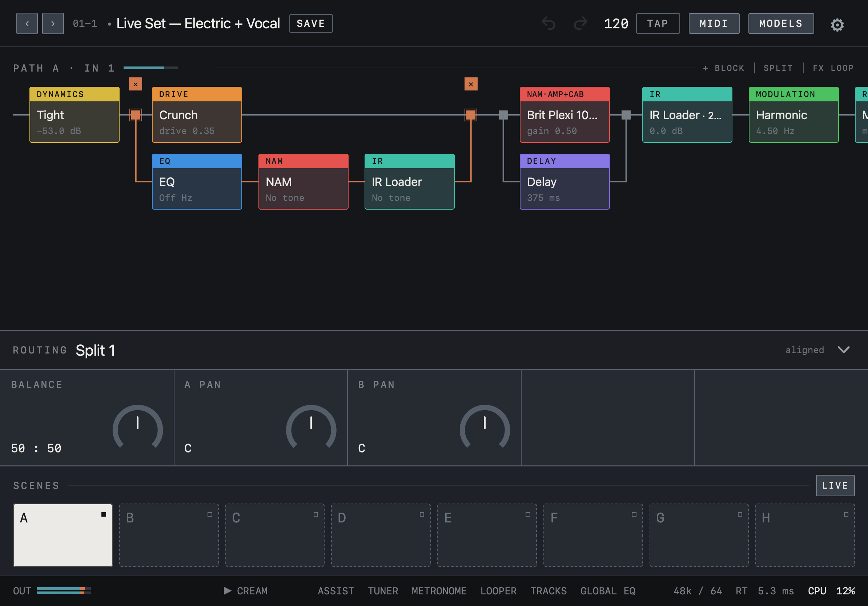
Task: Open the MIDI panel
Action: [x=714, y=23]
